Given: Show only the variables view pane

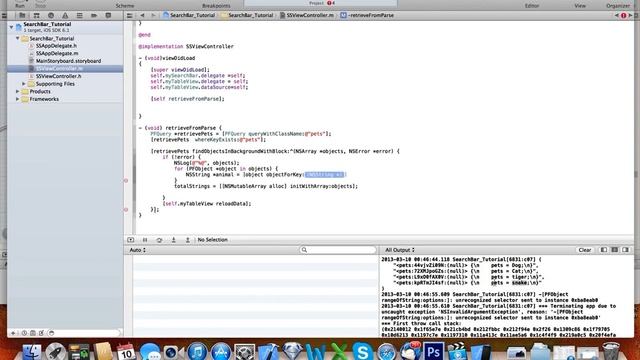Looking at the screenshot, I should point(604,250).
